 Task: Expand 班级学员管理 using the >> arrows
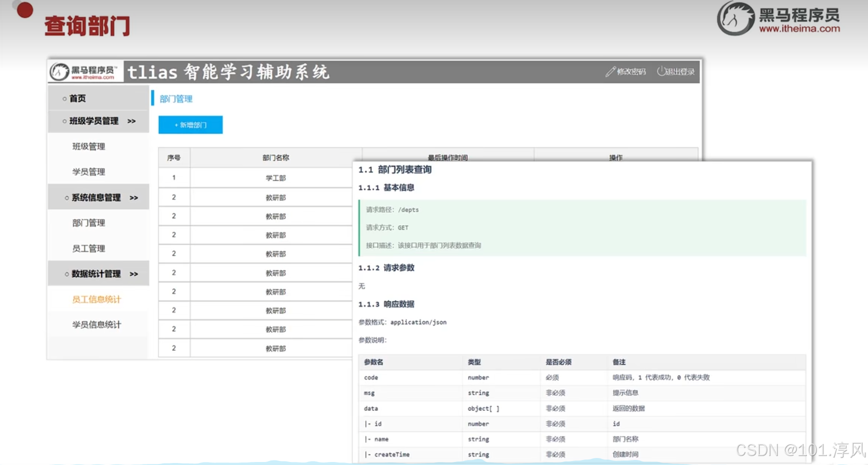(x=132, y=121)
